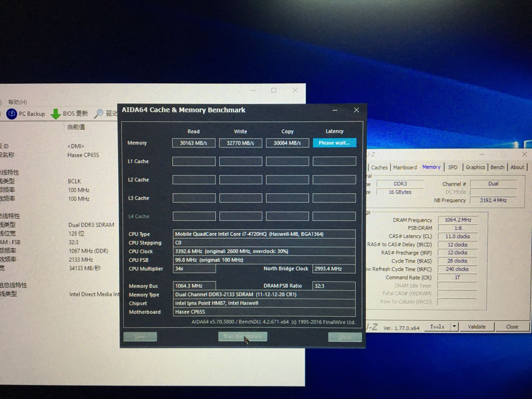Click the '2133 MHz' effective frequency value
This screenshot has height=399, width=532.
81,260
